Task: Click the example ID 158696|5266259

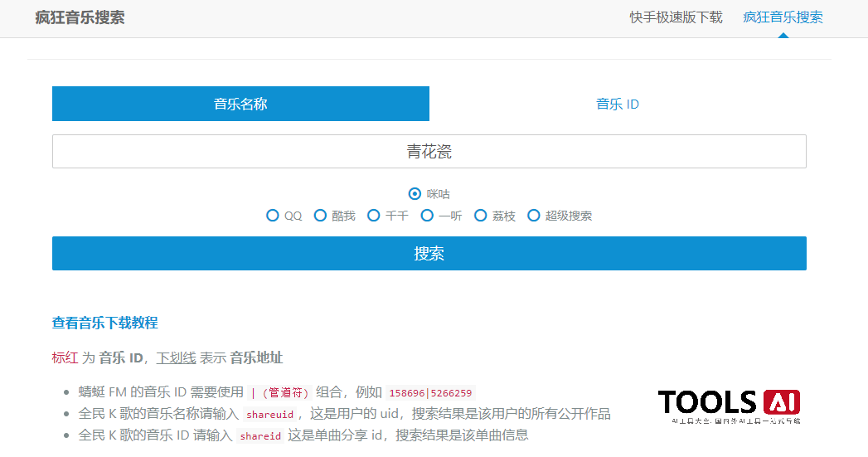Action: click(430, 393)
